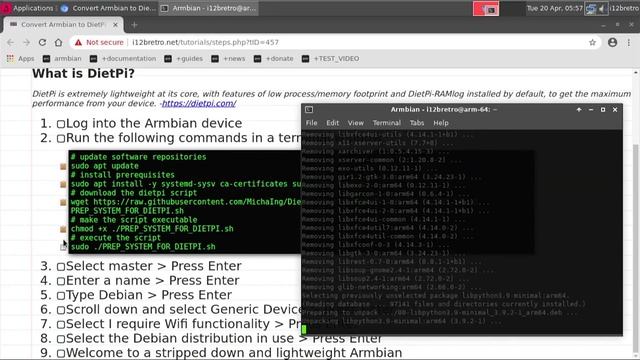
Task: Open the browser profile icon
Action: tap(612, 42)
